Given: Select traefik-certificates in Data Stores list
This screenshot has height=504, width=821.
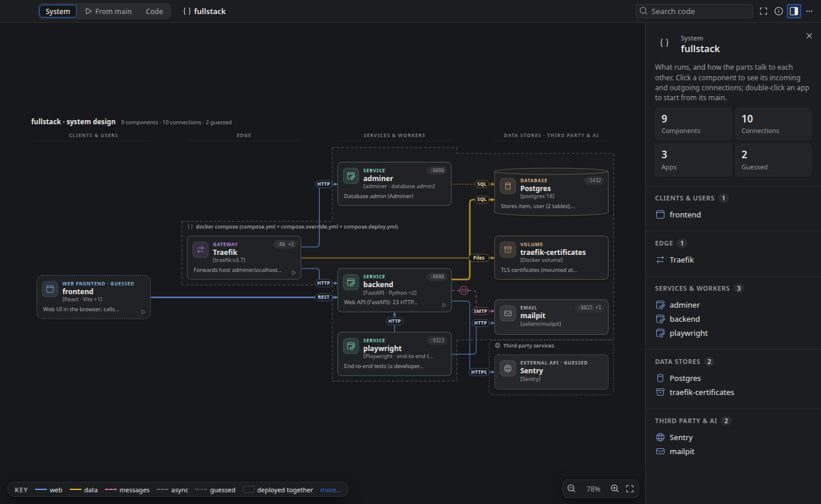Looking at the screenshot, I should click(x=733, y=392).
